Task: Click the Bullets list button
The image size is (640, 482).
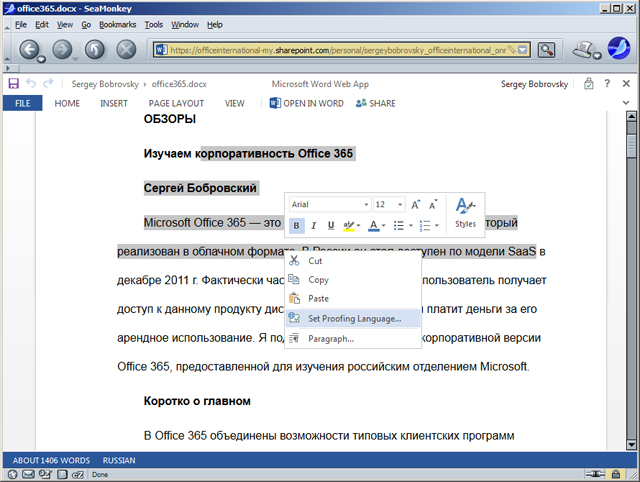Action: click(399, 225)
